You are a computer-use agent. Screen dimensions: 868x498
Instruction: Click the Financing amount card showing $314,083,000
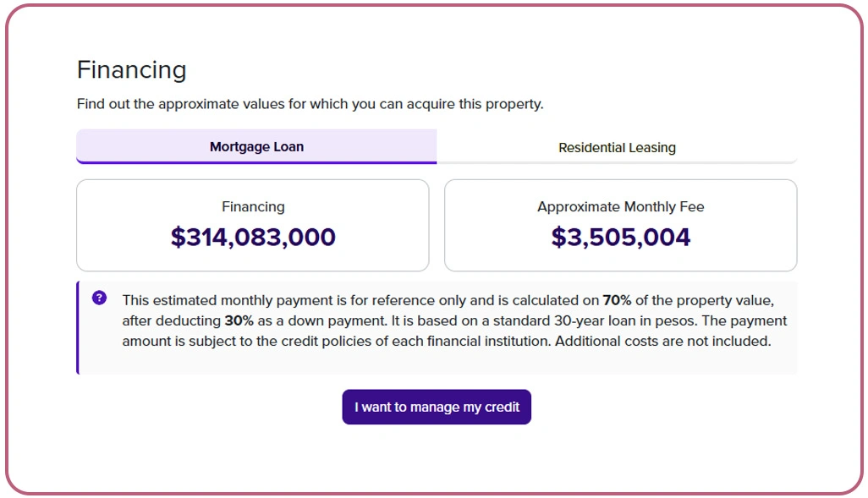coord(253,224)
